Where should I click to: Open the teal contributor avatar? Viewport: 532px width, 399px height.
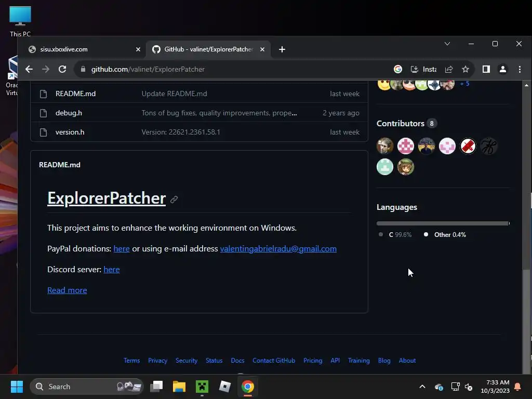click(385, 167)
